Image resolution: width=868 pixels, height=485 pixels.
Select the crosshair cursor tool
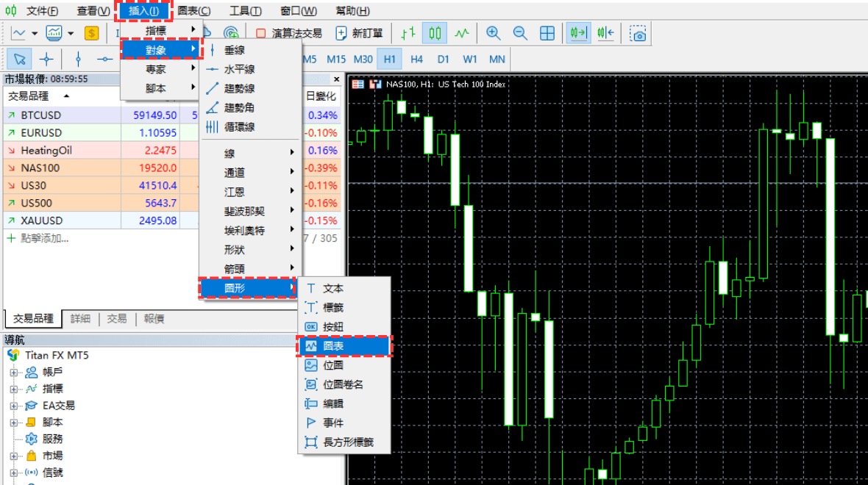(46, 59)
